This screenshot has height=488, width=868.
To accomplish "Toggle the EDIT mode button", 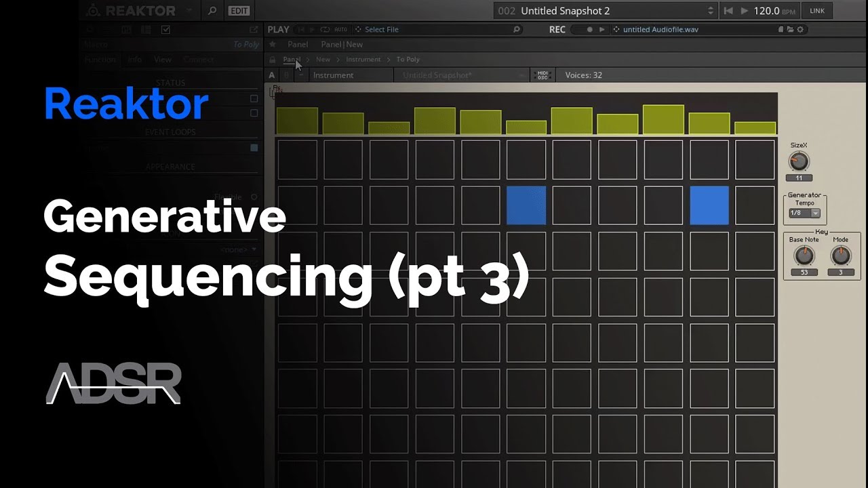I will click(238, 10).
